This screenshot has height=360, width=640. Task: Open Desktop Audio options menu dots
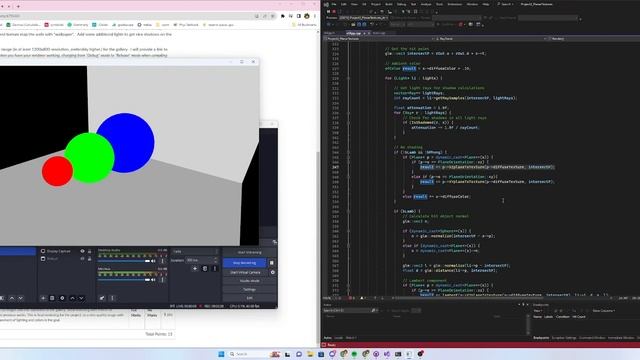click(x=162, y=261)
